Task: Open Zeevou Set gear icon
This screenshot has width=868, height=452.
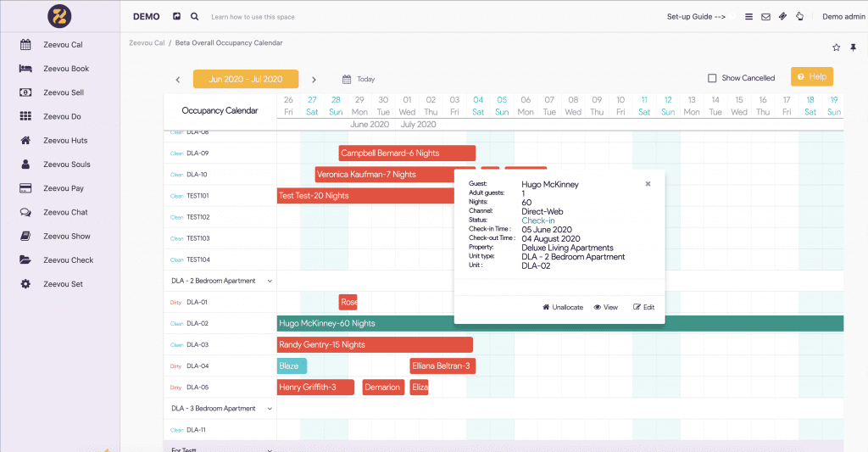Action: coord(25,283)
